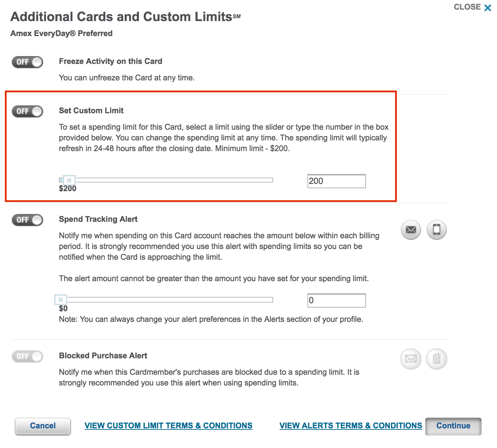Select the alert amount field showing 0
The width and height of the screenshot is (497, 448).
coord(336,300)
